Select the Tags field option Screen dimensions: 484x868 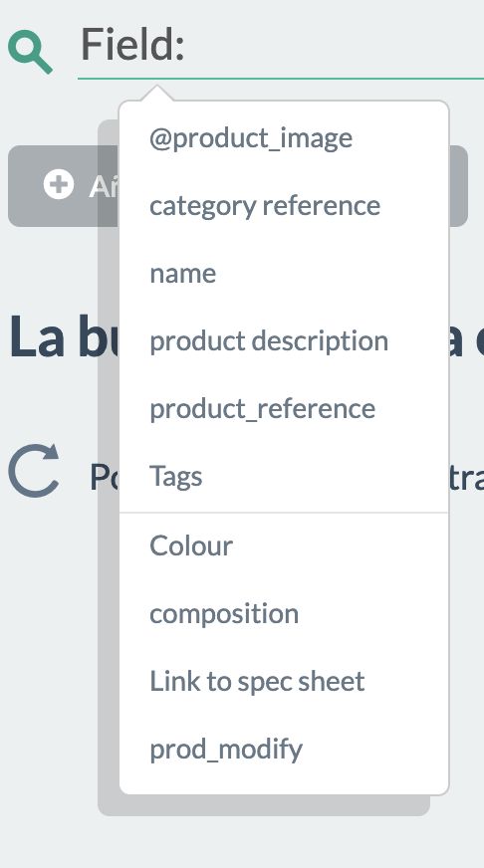tap(176, 476)
